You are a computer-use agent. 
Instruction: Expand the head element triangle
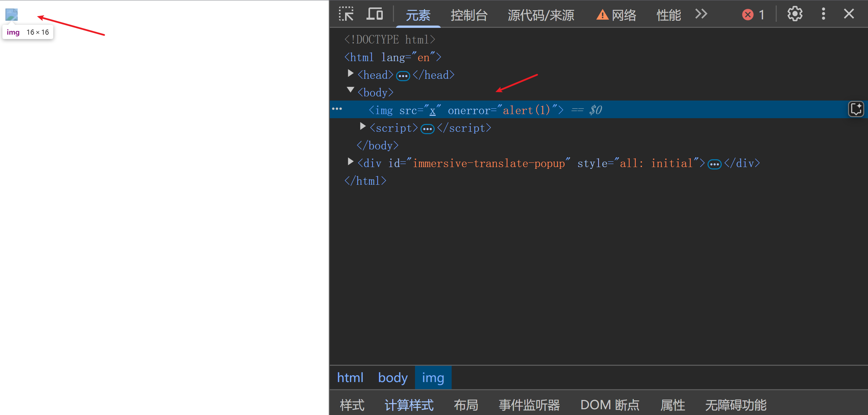351,74
